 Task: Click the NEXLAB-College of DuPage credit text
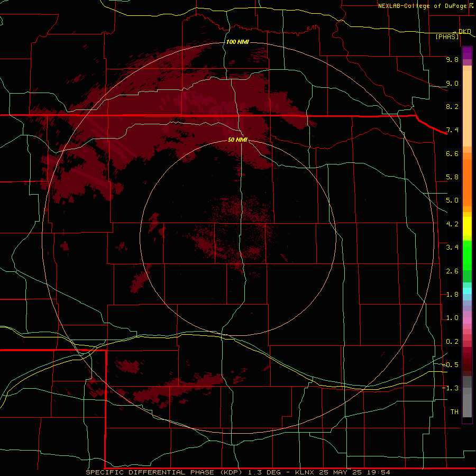coord(422,6)
